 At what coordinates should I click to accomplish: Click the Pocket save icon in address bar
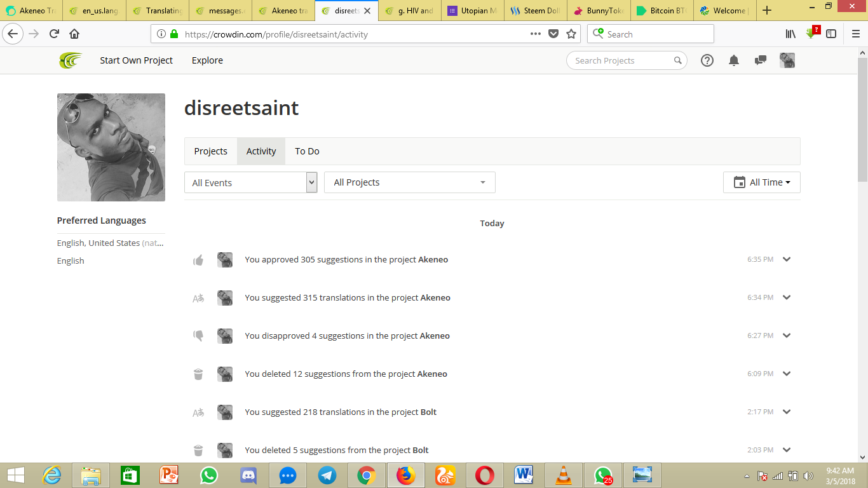click(x=553, y=34)
